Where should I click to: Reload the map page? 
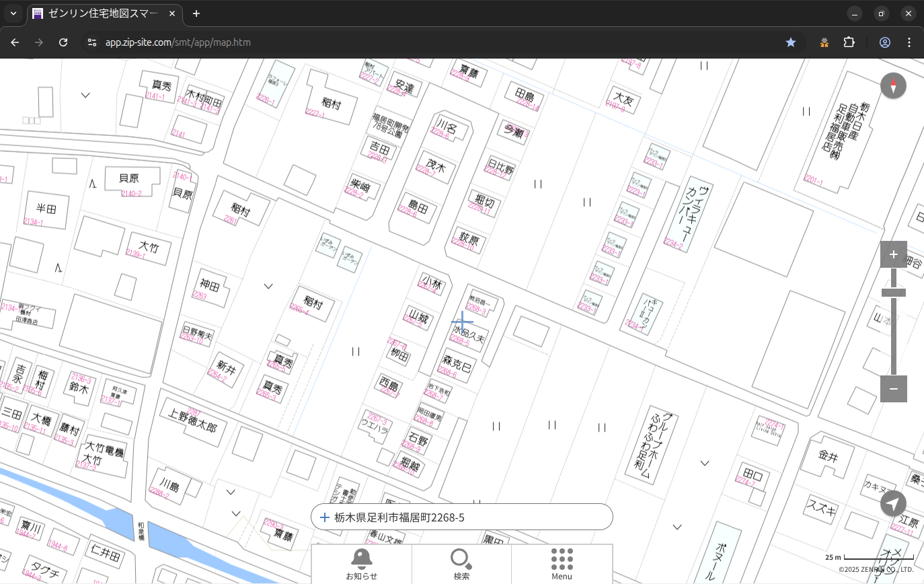click(63, 42)
